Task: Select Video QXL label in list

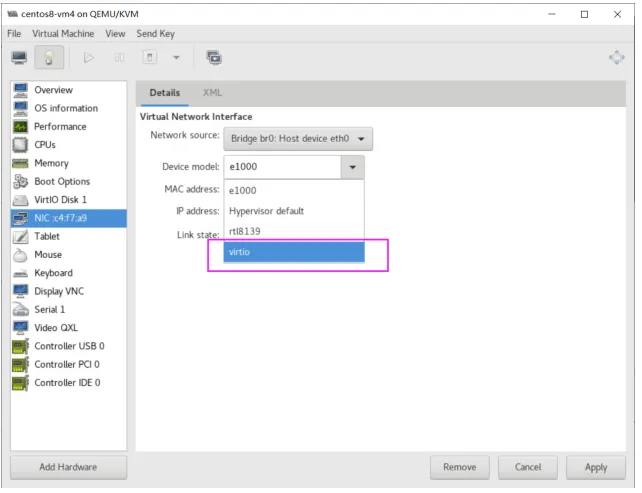Action: click(56, 328)
